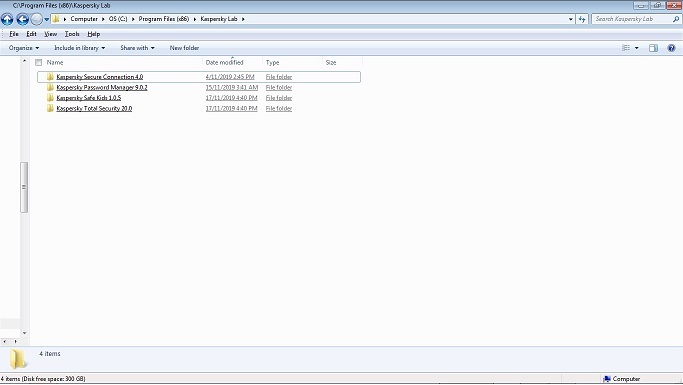Click date of Kaspersky Safe Kids 1.0.5 row
The height and width of the screenshot is (385, 683).
[x=231, y=98]
